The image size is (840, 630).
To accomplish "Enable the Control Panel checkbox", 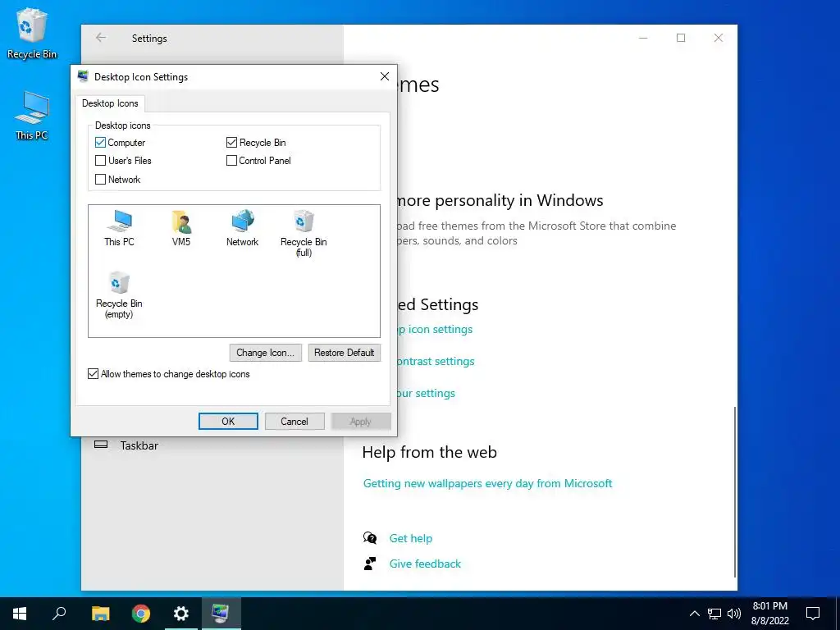I will [x=231, y=160].
